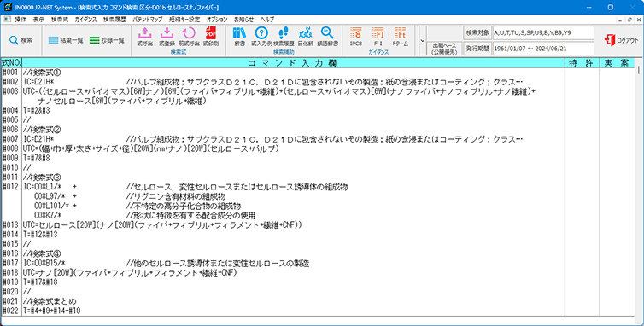Restore the inner document window
Screen dimensions: 644x326
[x=629, y=20]
